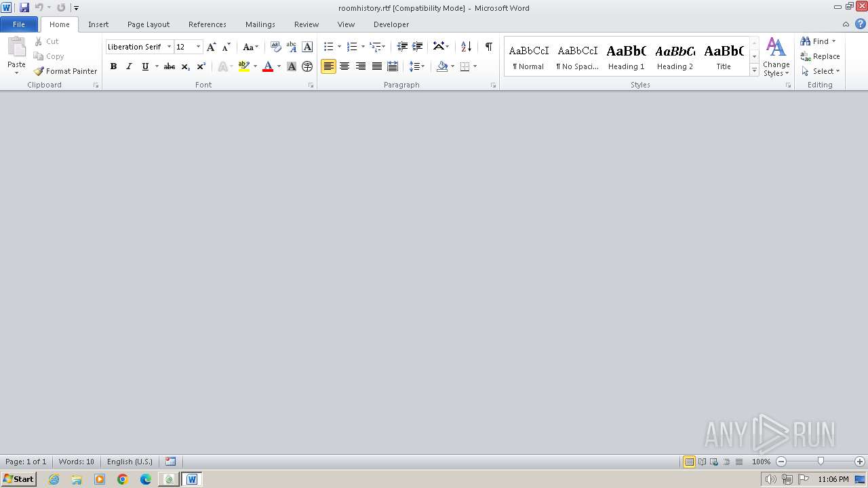Click the character border icon

click(307, 47)
